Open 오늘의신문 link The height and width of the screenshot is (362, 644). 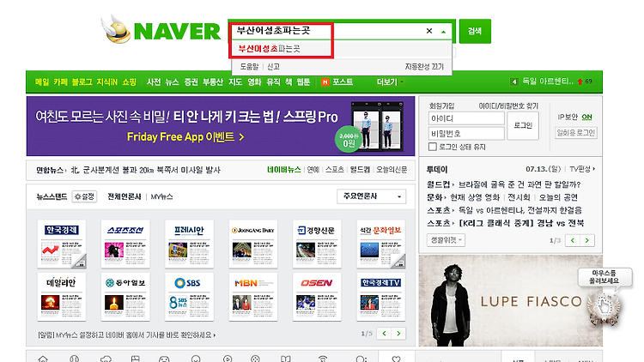(x=392, y=170)
